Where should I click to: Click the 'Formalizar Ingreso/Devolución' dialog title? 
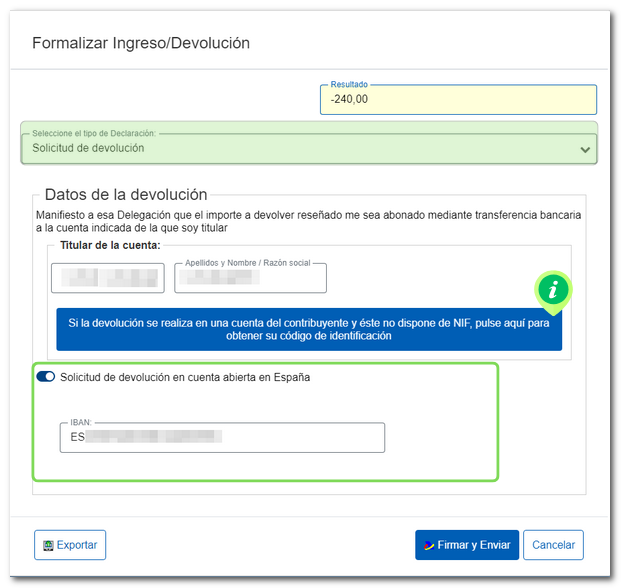click(x=141, y=43)
